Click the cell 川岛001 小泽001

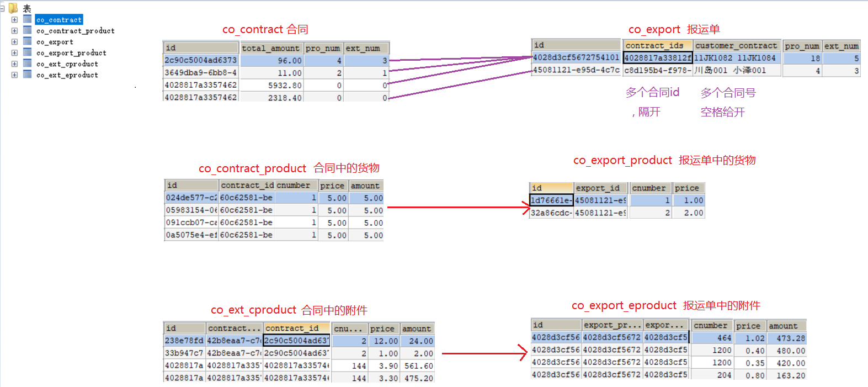point(737,70)
